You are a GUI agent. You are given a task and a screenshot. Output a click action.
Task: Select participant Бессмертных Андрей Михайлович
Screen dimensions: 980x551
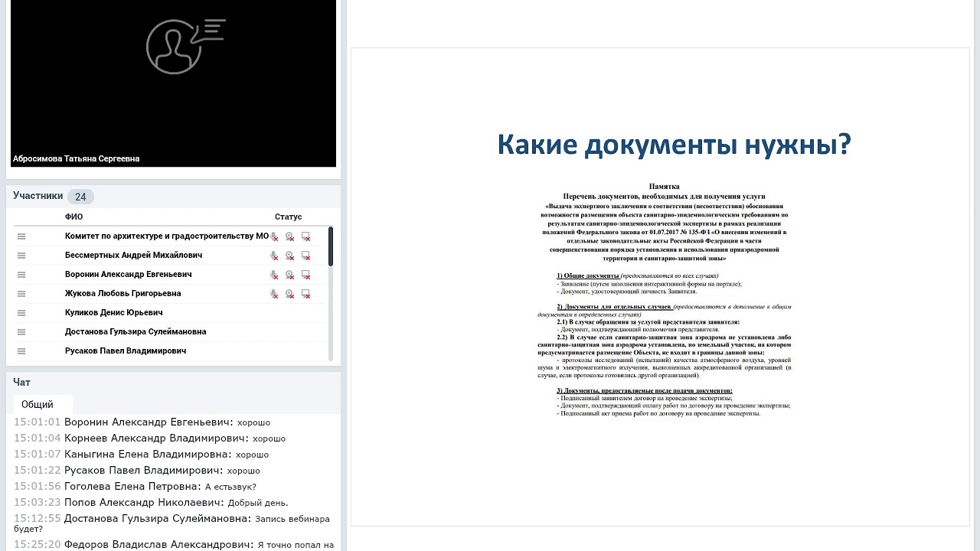pos(133,256)
